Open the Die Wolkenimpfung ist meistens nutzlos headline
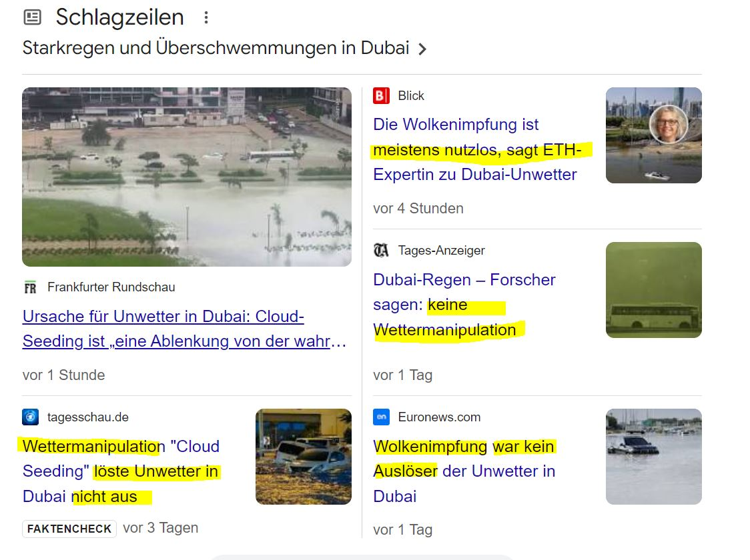This screenshot has width=750, height=560. coord(477,149)
